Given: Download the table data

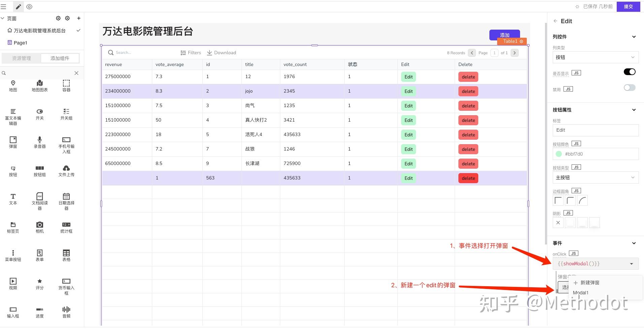Looking at the screenshot, I should (221, 53).
